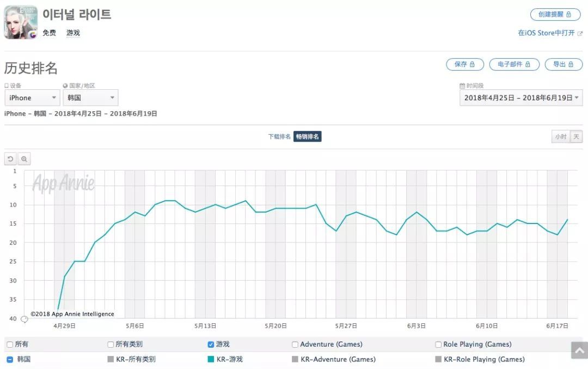
Task: Expand the 韩国 country dropdown
Action: click(x=90, y=98)
